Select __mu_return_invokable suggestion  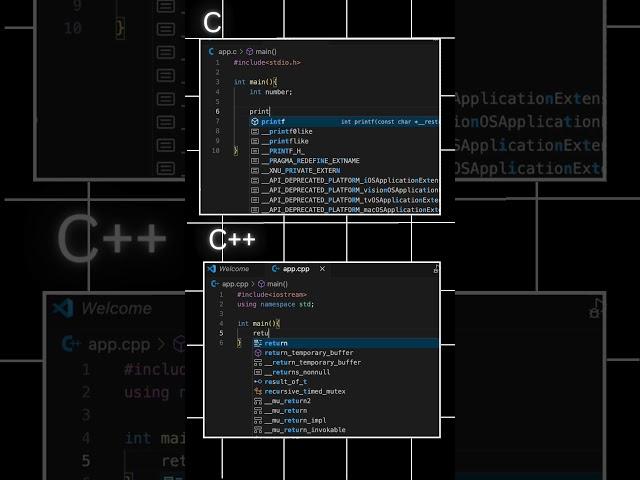click(346, 430)
